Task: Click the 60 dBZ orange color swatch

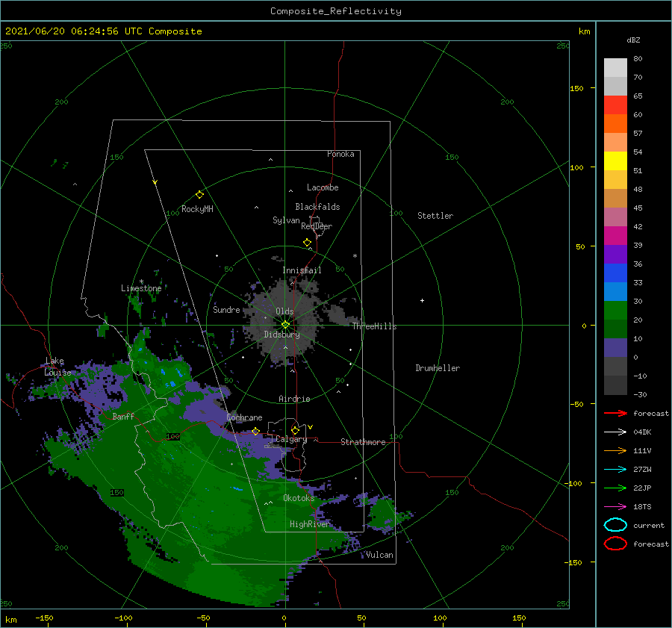Action: (615, 124)
